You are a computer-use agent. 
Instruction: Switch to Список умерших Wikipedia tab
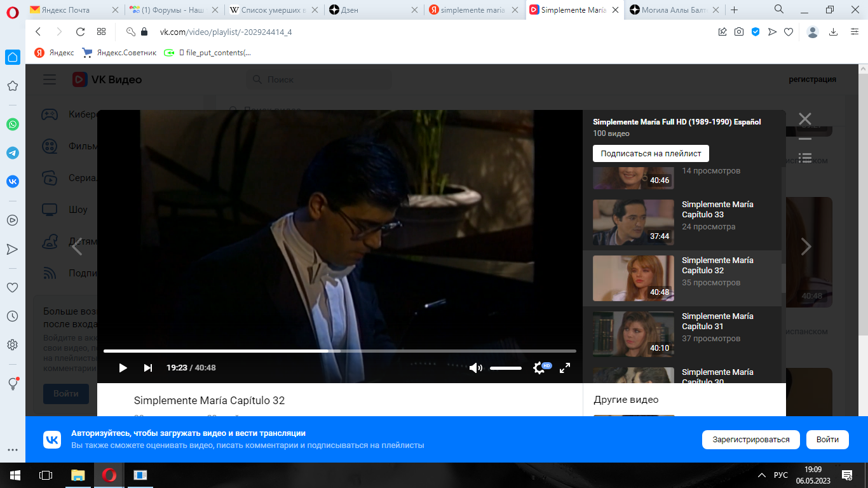click(274, 10)
